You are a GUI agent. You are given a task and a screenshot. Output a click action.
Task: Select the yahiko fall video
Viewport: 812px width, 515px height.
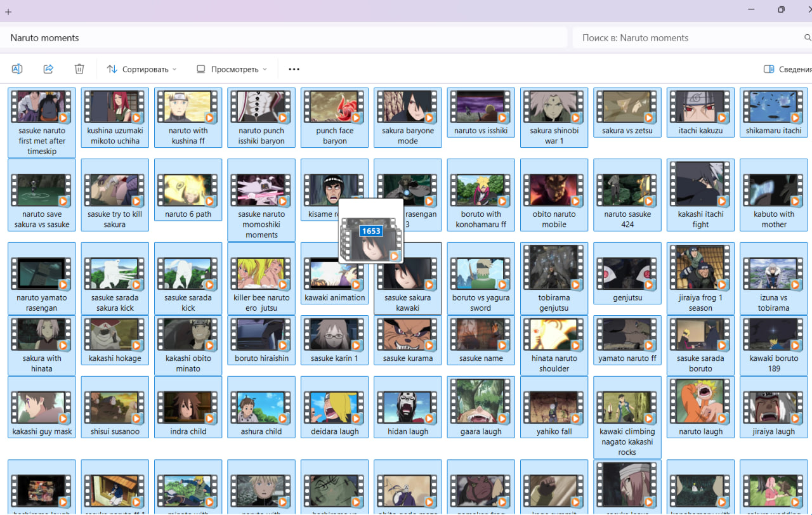554,407
